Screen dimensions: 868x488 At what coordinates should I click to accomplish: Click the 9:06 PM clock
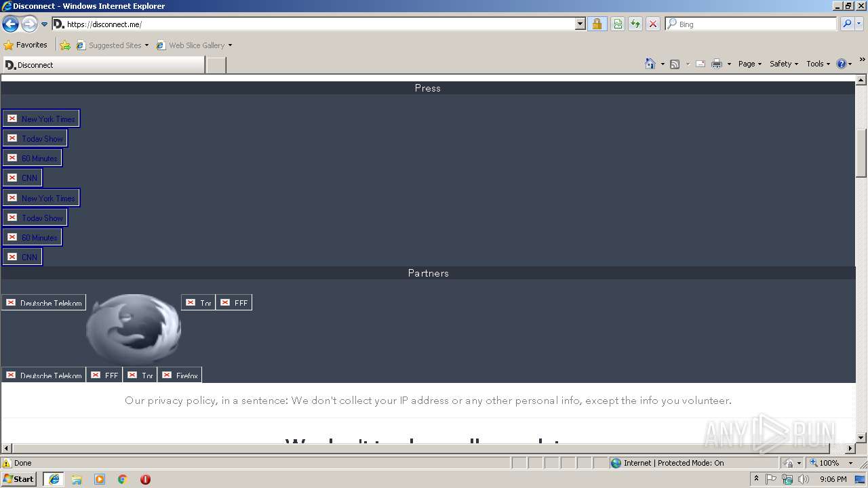833,479
